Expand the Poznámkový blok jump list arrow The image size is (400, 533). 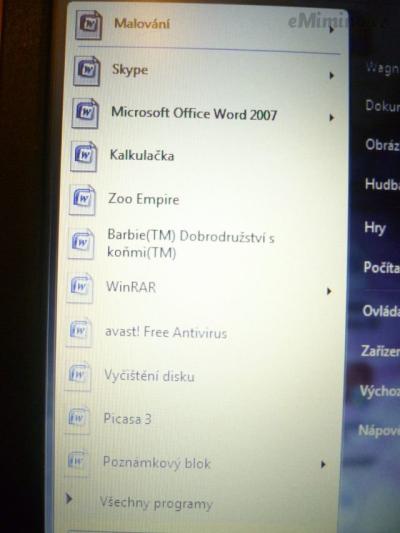[323, 464]
